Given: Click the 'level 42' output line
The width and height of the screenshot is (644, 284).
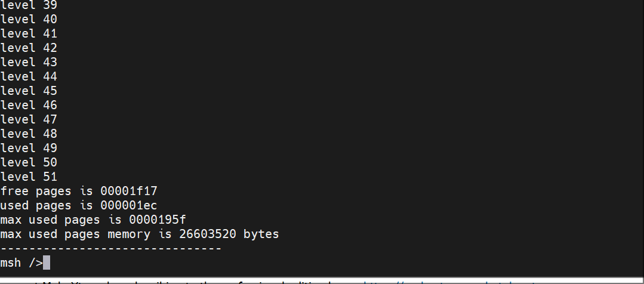Looking at the screenshot, I should (29, 48).
